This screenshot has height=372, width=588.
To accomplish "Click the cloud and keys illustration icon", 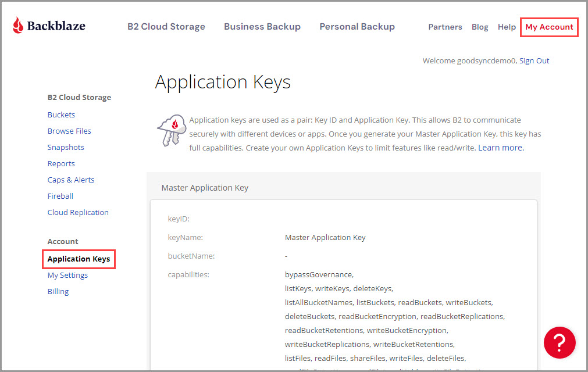I will coord(172,130).
